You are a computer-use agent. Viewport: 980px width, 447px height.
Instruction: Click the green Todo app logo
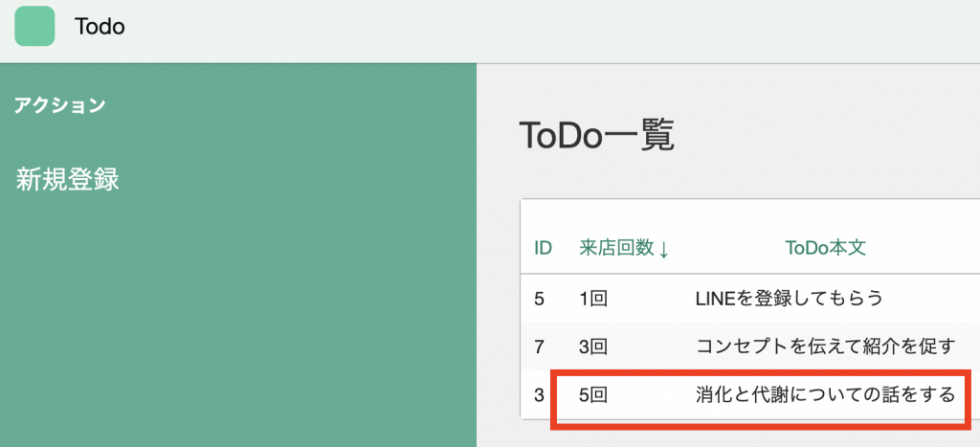point(34,27)
